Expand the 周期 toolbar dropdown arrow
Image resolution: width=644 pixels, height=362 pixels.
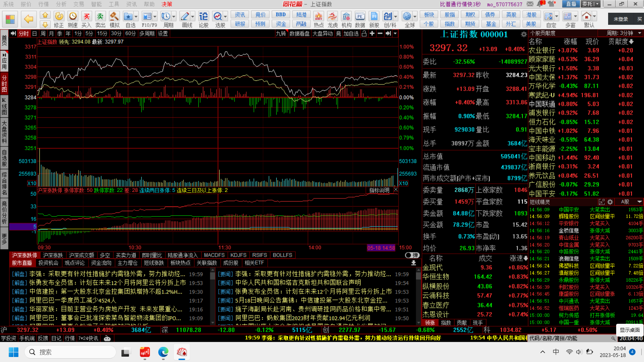(174, 16)
